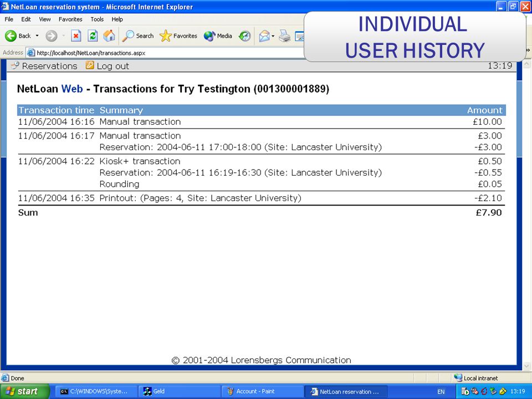532x399 pixels.
Task: Click the Rounding summary line
Action: pyautogui.click(x=119, y=184)
